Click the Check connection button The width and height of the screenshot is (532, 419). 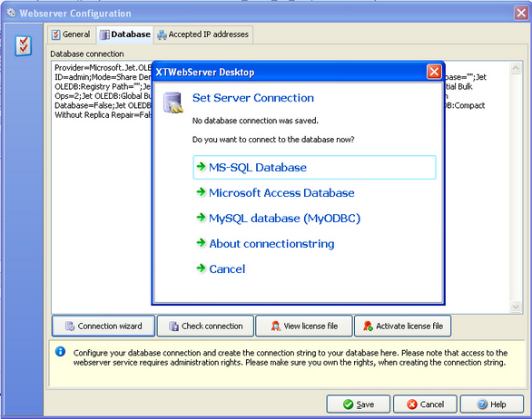205,326
